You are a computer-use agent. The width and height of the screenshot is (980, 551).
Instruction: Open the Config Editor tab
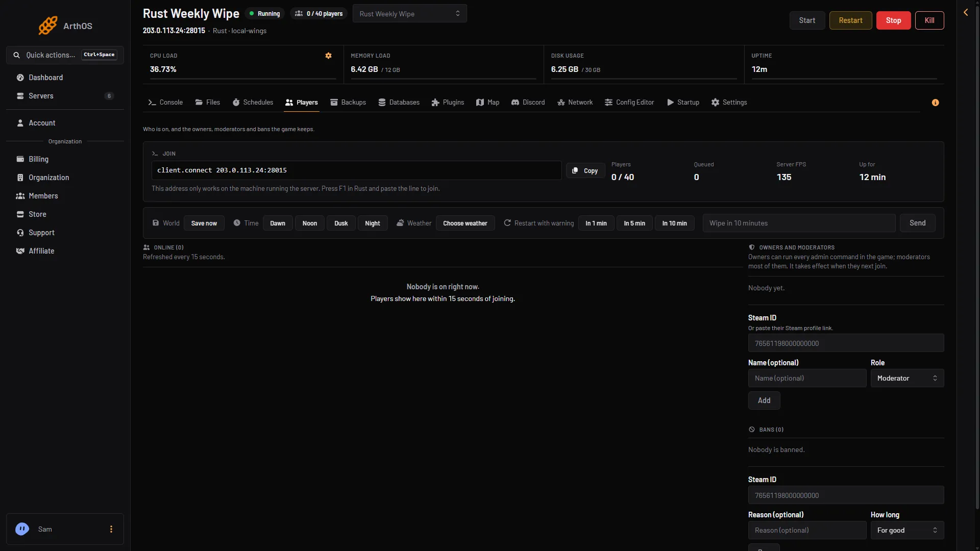pos(629,103)
